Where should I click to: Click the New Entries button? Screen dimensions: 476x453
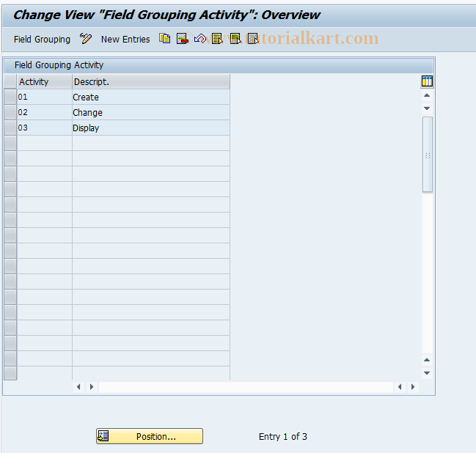(125, 39)
